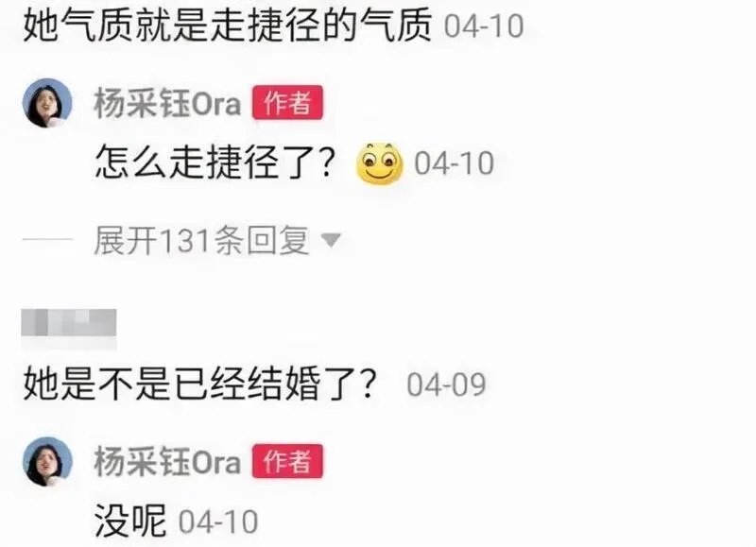The width and height of the screenshot is (756, 547).
Task: Click the triangle arrow after 展开131条回复
Action: [x=332, y=240]
